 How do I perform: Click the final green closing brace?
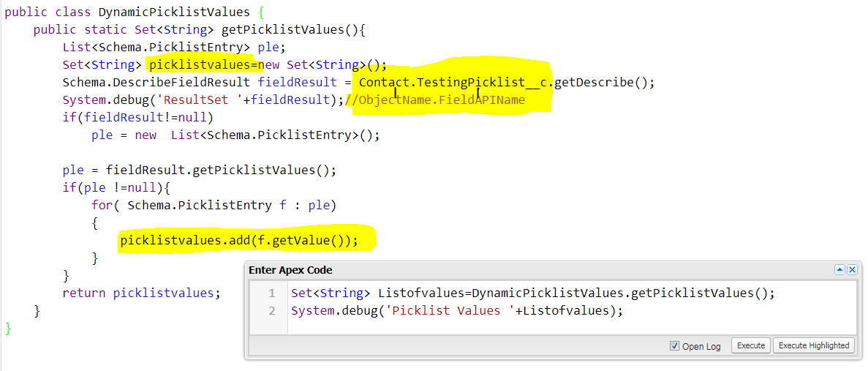coord(8,329)
